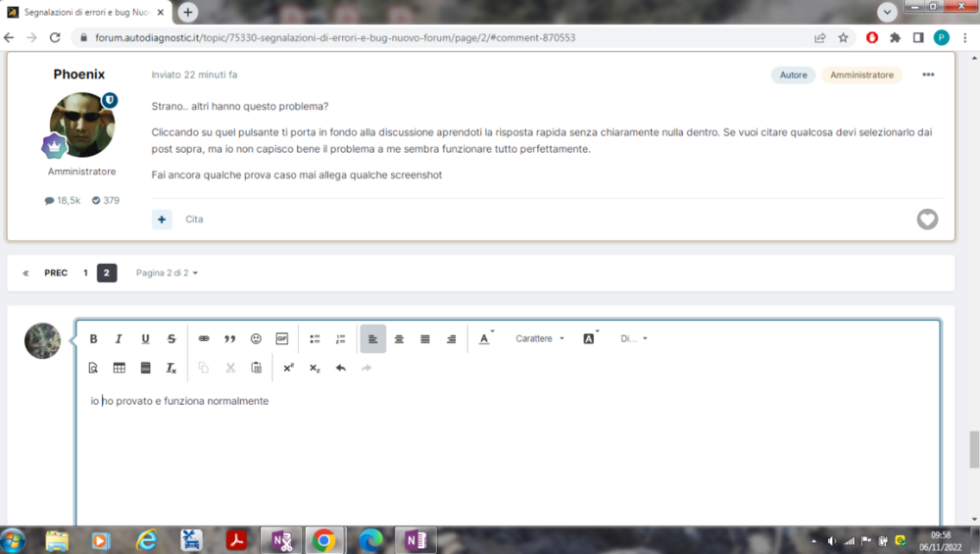This screenshot has height=554, width=980.
Task: Open Phoenix's user profile name link
Action: [78, 75]
